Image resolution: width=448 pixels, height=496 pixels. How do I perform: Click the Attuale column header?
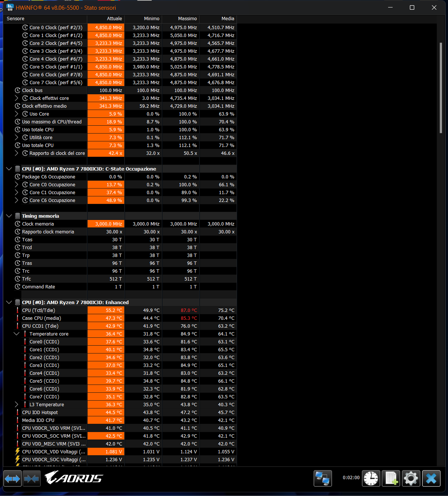point(106,19)
